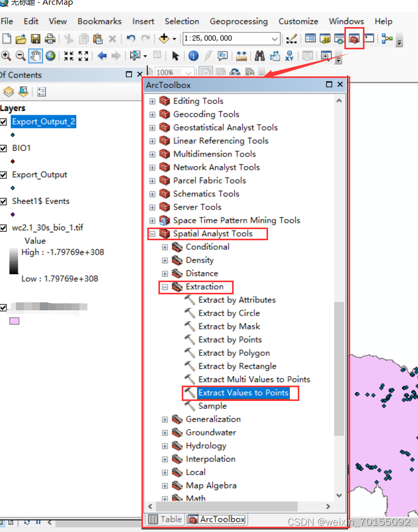This screenshot has height=532, width=418.
Task: Click the Full Extent globe icon
Action: pyautogui.click(x=50, y=56)
